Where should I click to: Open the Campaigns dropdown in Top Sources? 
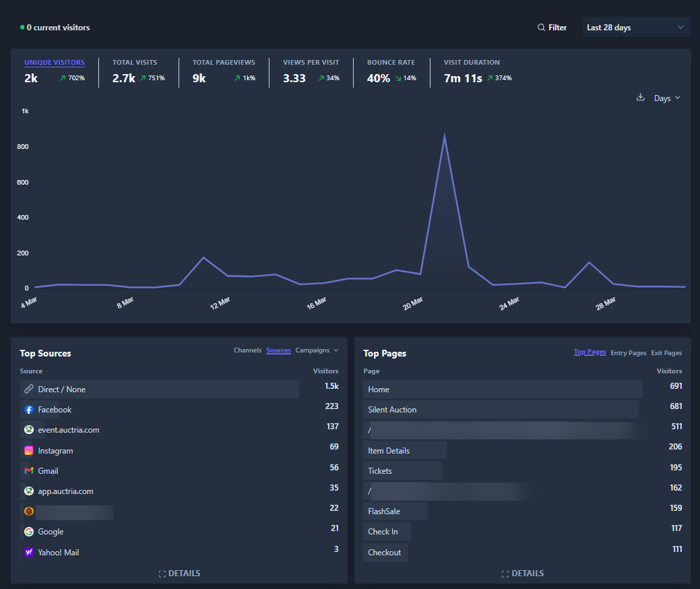(317, 350)
